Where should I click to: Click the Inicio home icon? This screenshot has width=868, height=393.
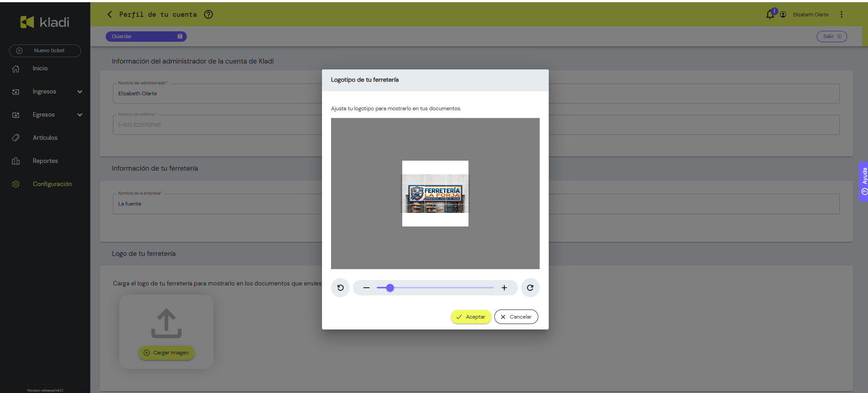16,69
